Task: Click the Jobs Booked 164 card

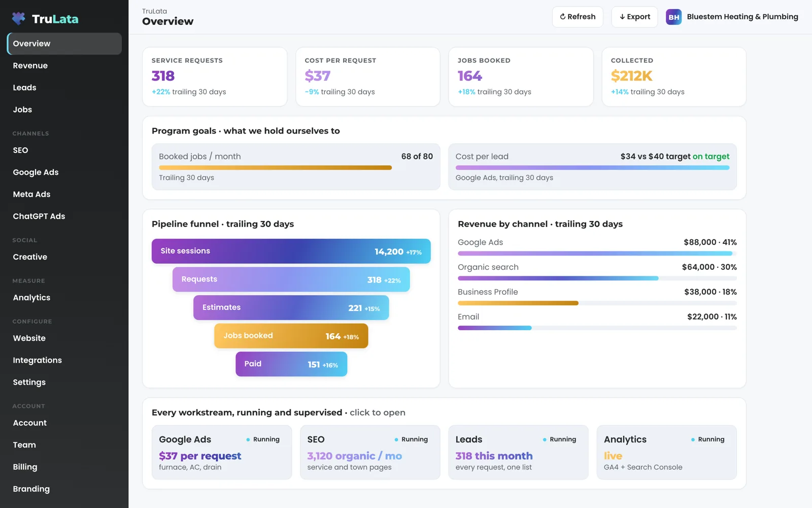Action: (x=521, y=77)
